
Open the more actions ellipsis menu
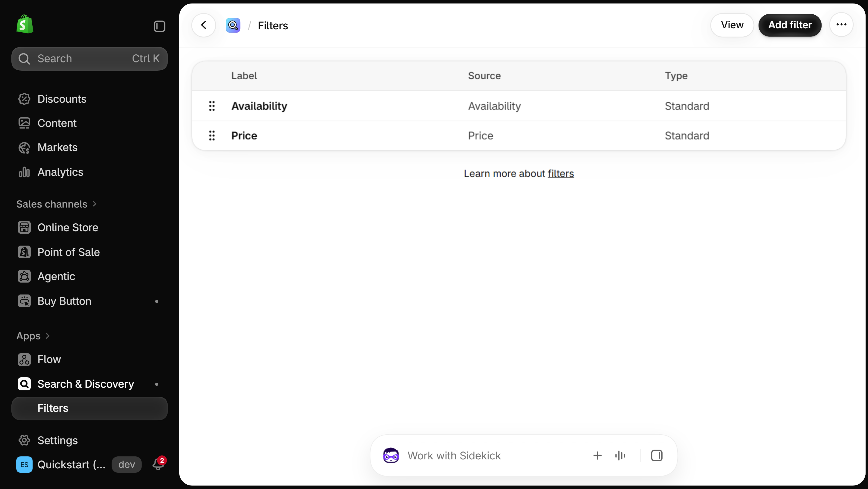[841, 25]
